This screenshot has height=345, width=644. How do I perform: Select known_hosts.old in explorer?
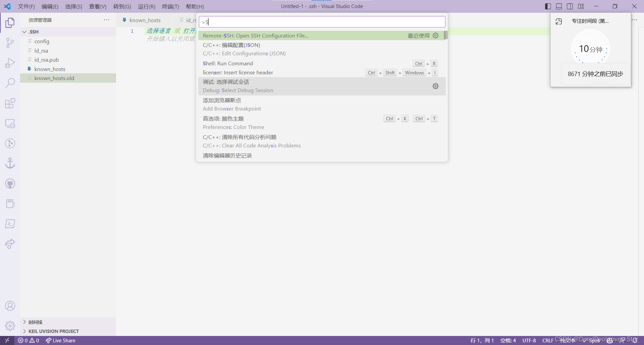point(68,78)
